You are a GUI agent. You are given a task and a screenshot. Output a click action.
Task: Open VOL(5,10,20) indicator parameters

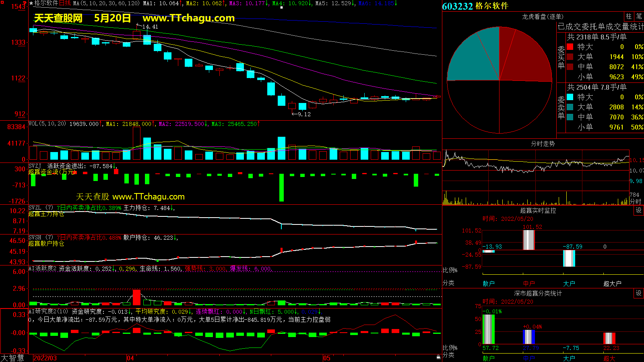click(x=47, y=124)
